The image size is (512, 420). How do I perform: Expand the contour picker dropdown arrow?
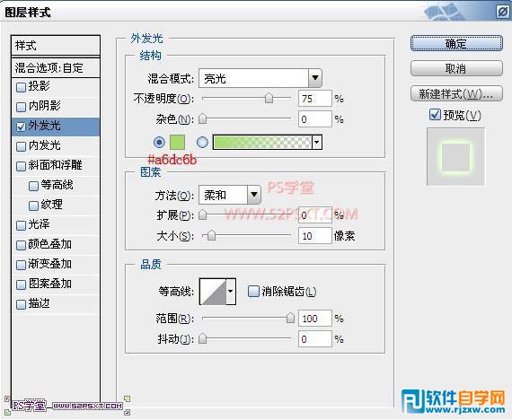[x=231, y=292]
